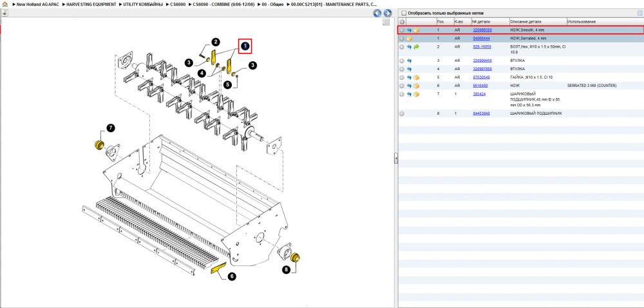Open the UTILITY КОМБАЙНЫ breadcrumb
Viewport: 644px width, 308px height.
pos(143,4)
